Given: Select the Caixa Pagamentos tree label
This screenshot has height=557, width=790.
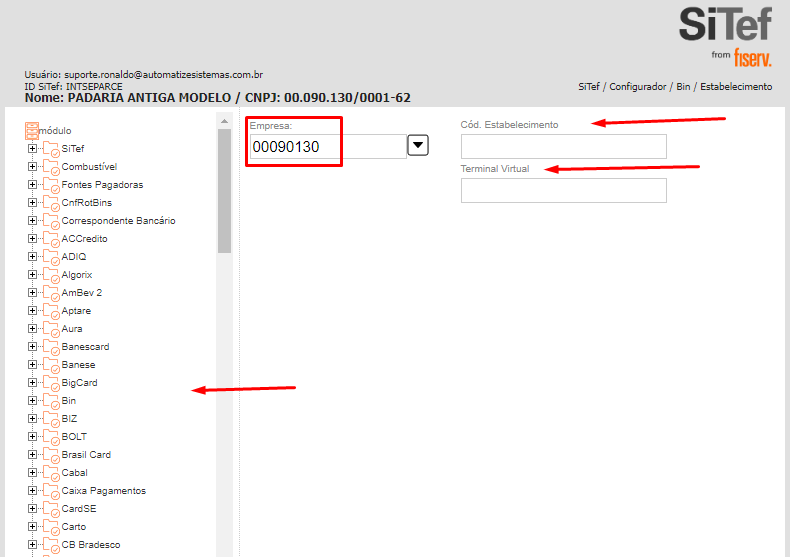Looking at the screenshot, I should 104,491.
